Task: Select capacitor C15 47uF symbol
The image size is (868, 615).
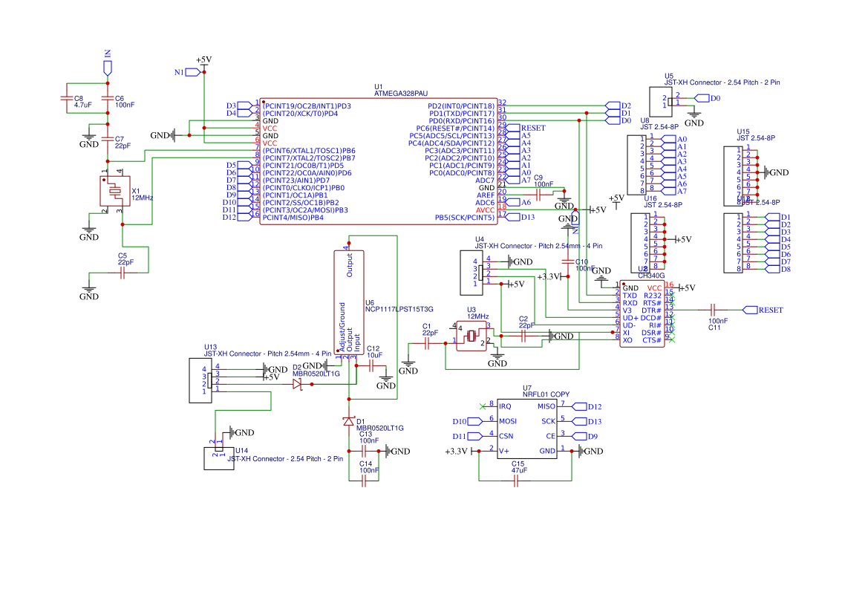Action: click(516, 481)
